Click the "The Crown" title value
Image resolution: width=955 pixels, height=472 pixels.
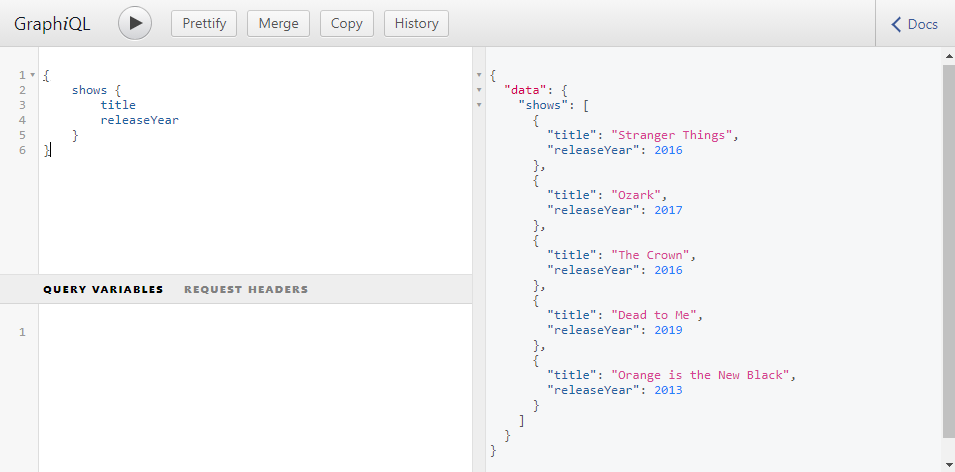click(650, 255)
